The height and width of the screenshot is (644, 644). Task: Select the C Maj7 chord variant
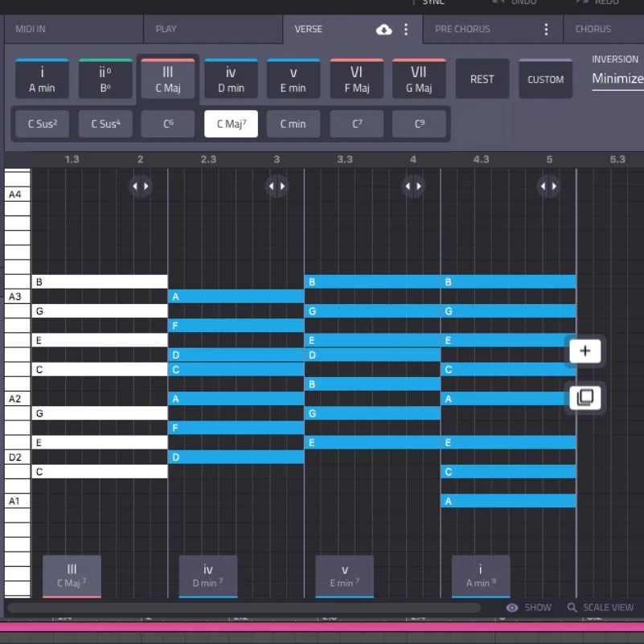(x=230, y=124)
